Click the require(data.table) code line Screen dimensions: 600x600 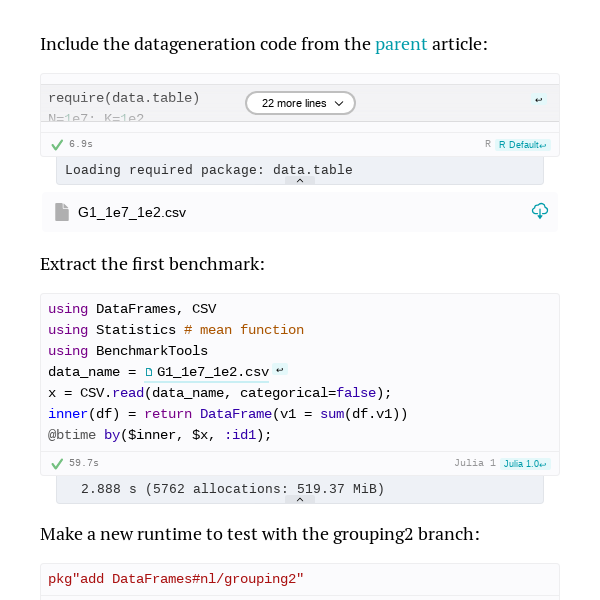124,98
